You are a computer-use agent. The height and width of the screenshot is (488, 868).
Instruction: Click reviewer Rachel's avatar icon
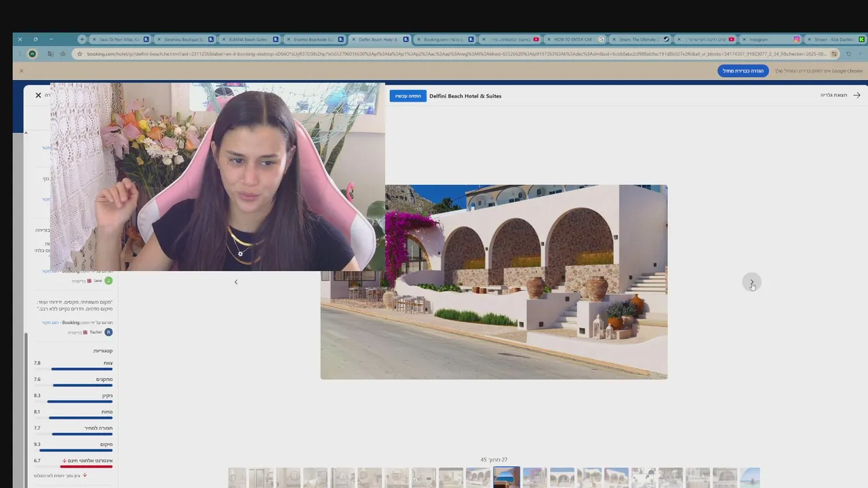pyautogui.click(x=108, y=332)
